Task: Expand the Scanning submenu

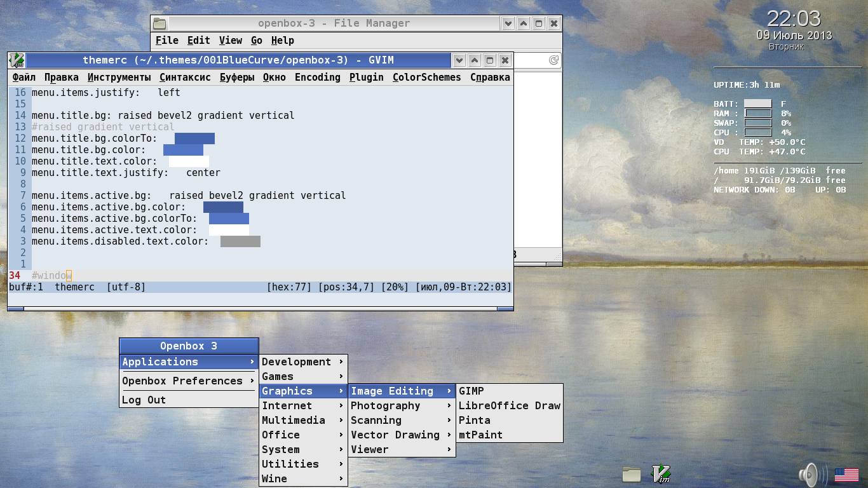Action: (x=402, y=421)
